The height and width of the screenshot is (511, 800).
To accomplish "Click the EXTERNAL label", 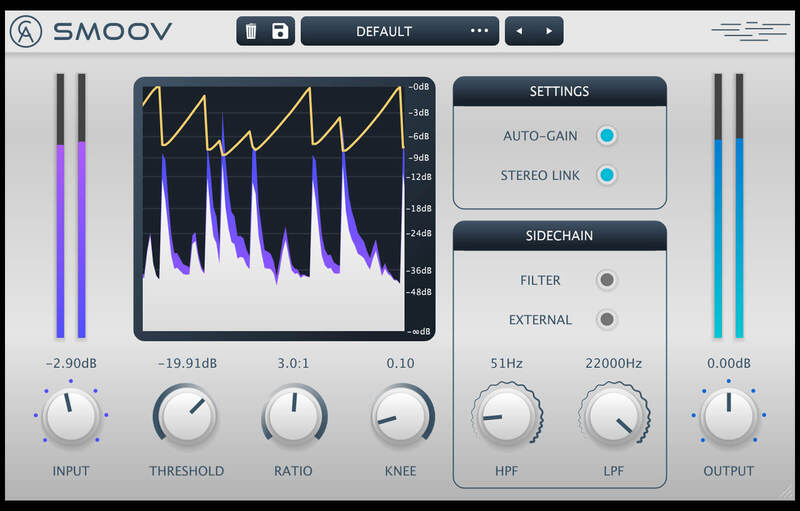I will point(540,320).
